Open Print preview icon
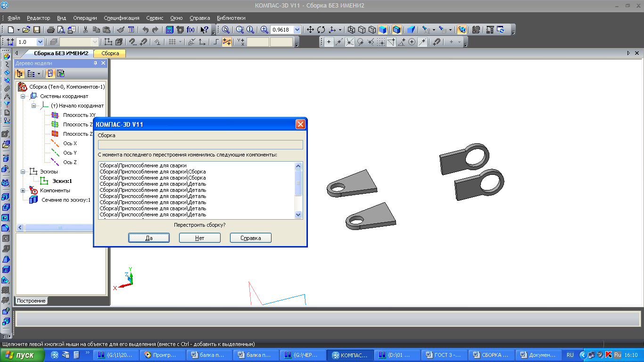 click(x=61, y=30)
